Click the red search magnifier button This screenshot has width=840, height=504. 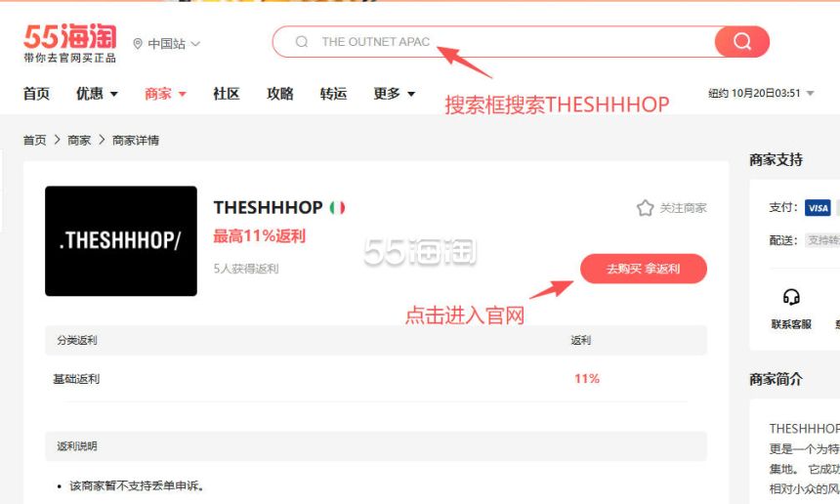tap(742, 41)
